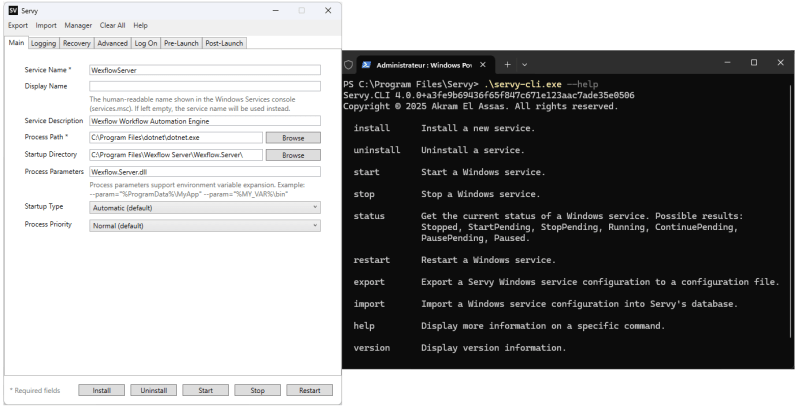The height and width of the screenshot is (408, 798).
Task: Click the 'version' command in terminal help
Action: (372, 348)
